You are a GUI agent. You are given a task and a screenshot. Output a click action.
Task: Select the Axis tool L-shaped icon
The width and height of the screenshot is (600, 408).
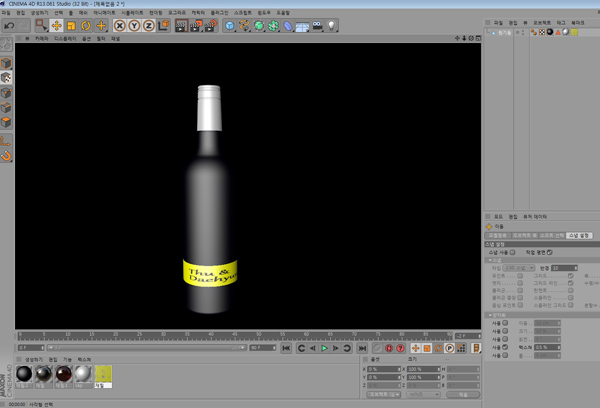tap(6, 141)
